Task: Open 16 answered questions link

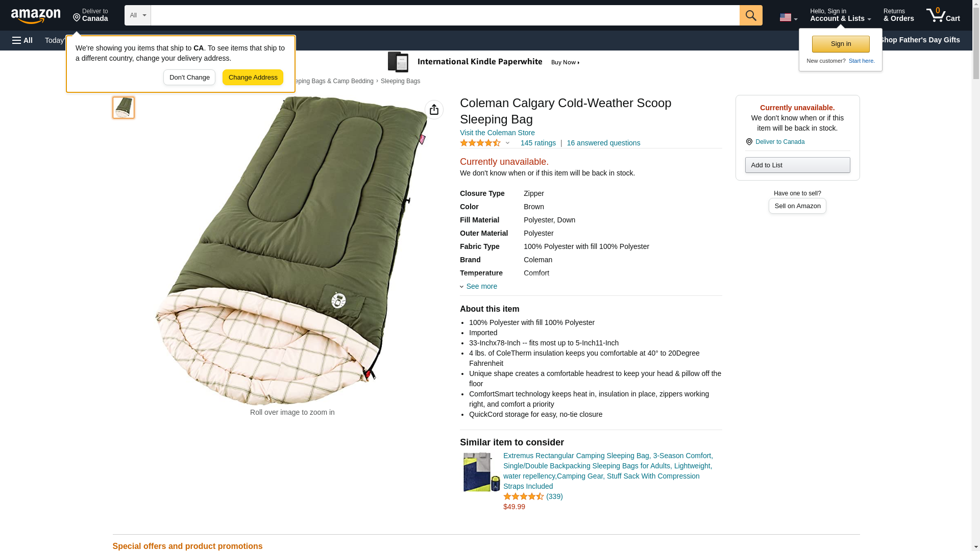Action: point(603,143)
